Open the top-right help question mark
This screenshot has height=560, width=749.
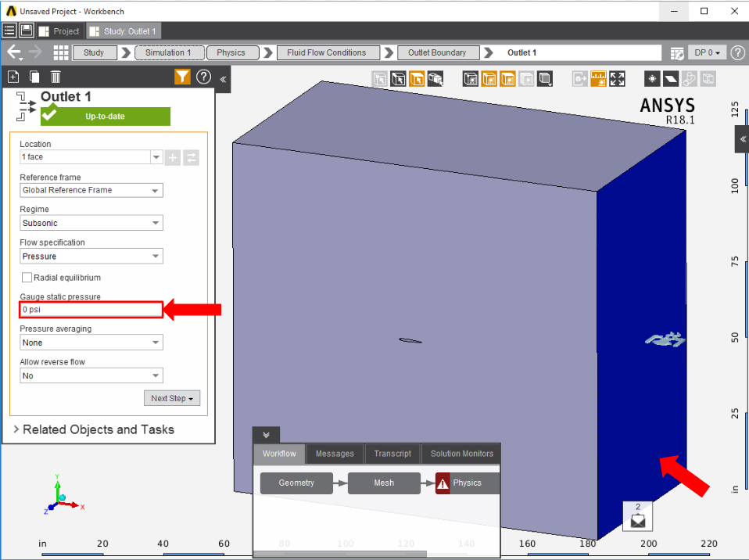(738, 52)
